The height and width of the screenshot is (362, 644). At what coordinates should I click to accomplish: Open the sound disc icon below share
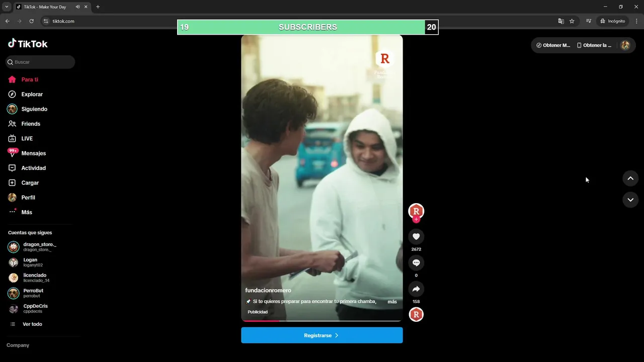tap(416, 315)
